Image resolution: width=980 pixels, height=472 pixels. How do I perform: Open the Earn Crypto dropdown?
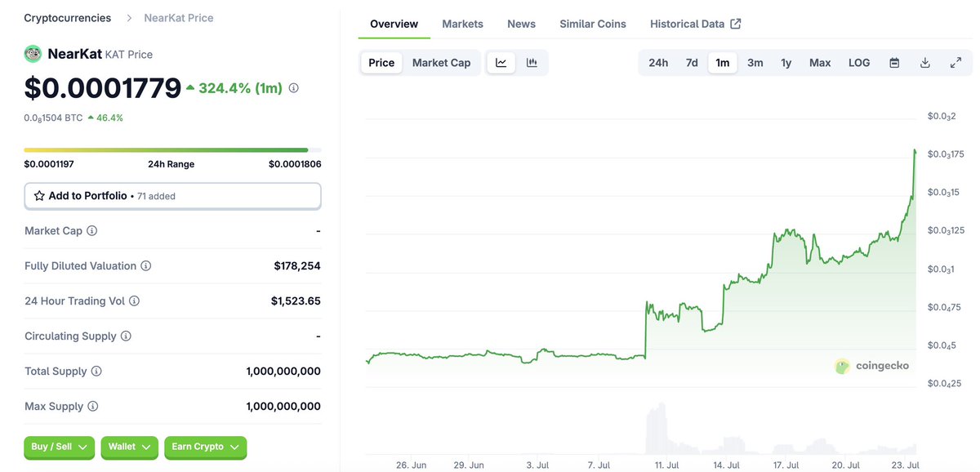(x=205, y=447)
